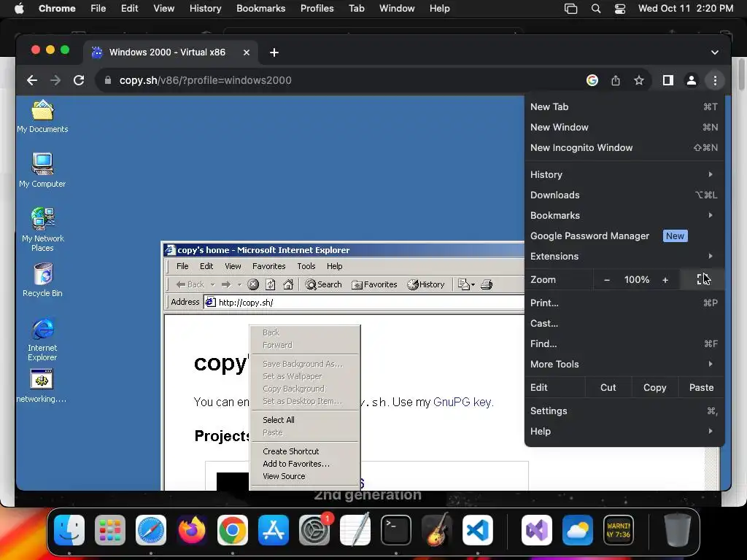Open IE Back button dropdown arrow
Screen dimensions: 747x560
click(212, 285)
